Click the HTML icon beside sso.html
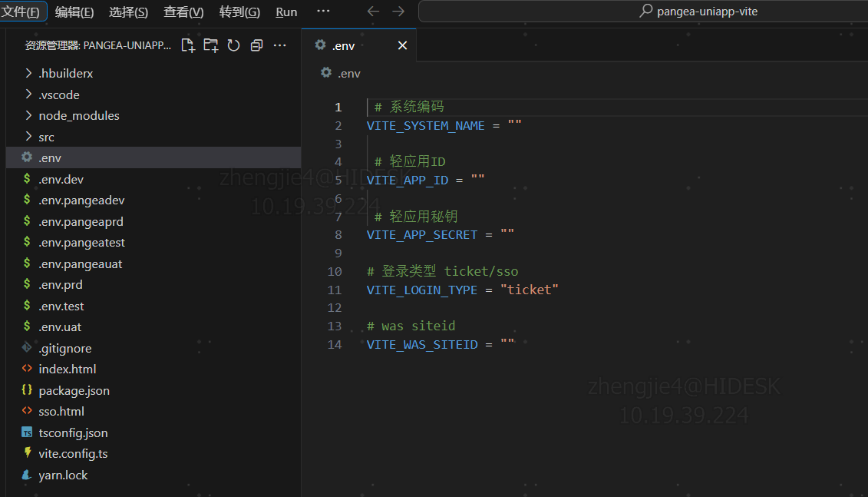 pyautogui.click(x=27, y=410)
